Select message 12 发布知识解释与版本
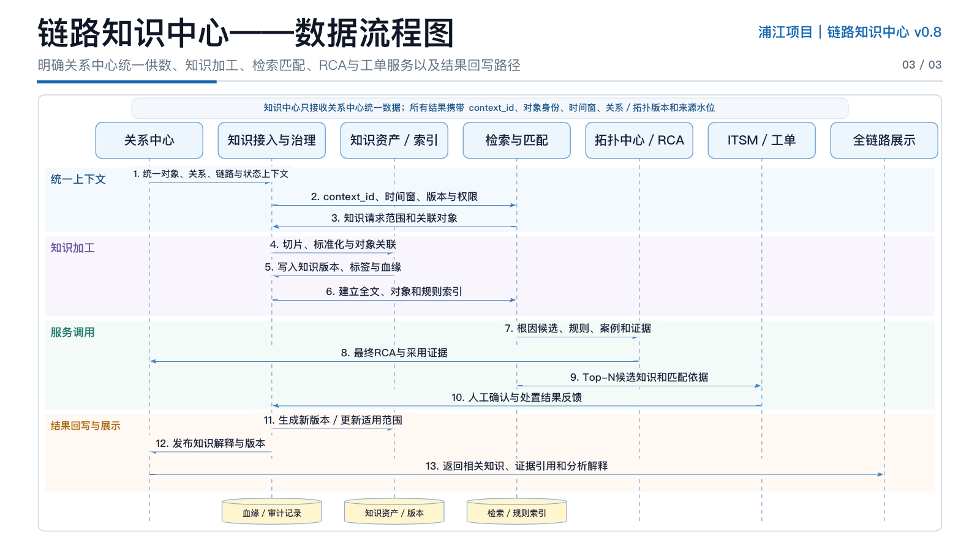This screenshot has height=551, width=980. (x=210, y=443)
